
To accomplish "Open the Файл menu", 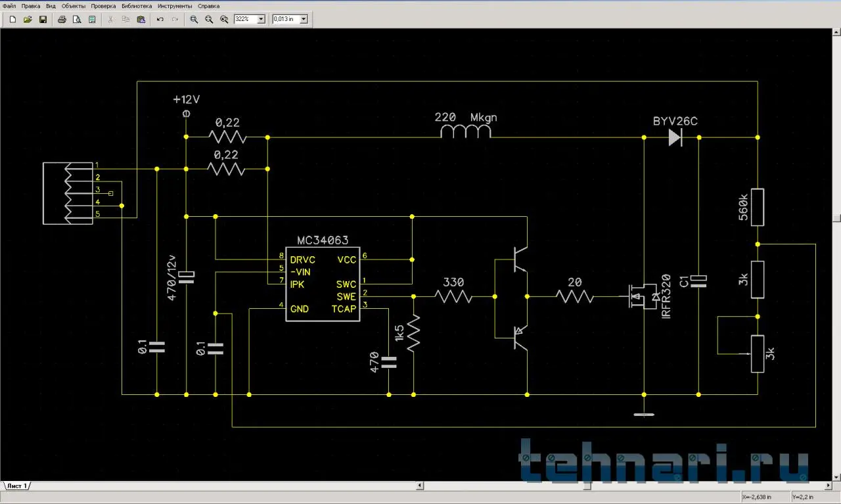I will pyautogui.click(x=9, y=5).
